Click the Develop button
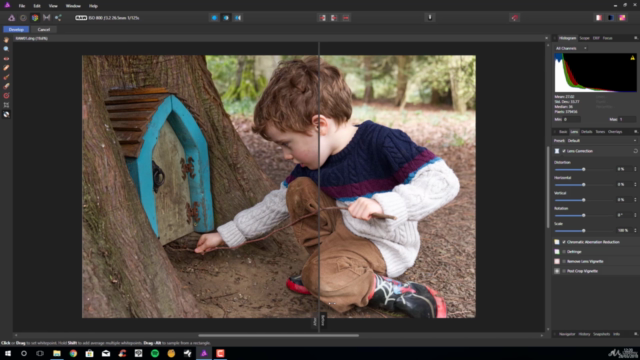Screen dimensions: 640x360 click(x=16, y=29)
